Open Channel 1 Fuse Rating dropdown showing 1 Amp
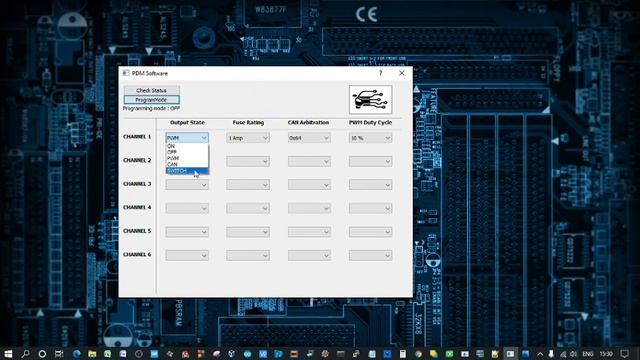 pos(248,138)
